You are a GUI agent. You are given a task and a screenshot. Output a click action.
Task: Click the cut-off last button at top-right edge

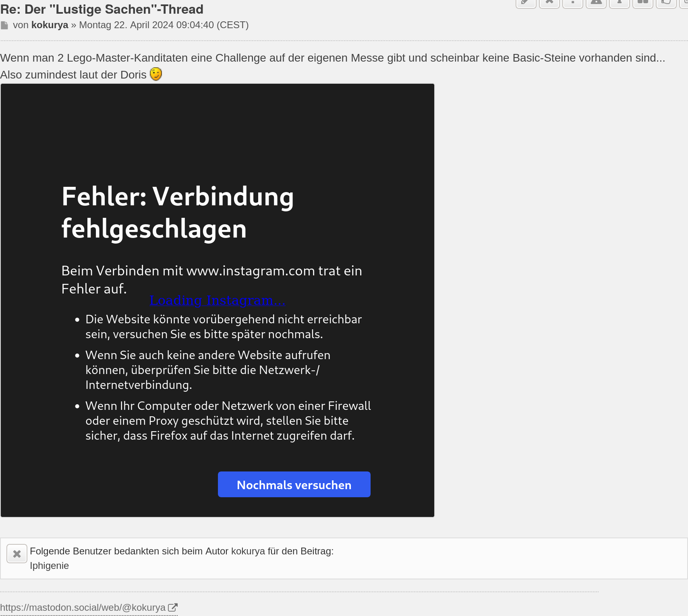684,2
